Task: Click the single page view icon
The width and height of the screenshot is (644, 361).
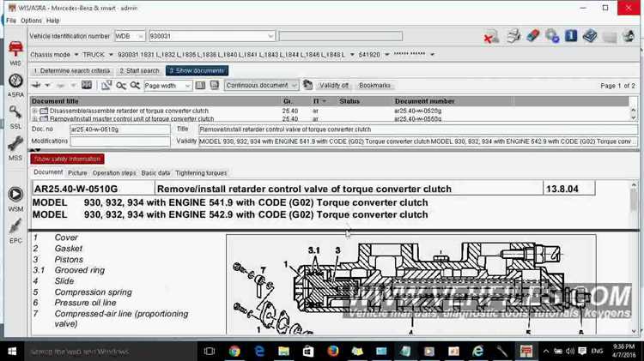Action: 200,86
